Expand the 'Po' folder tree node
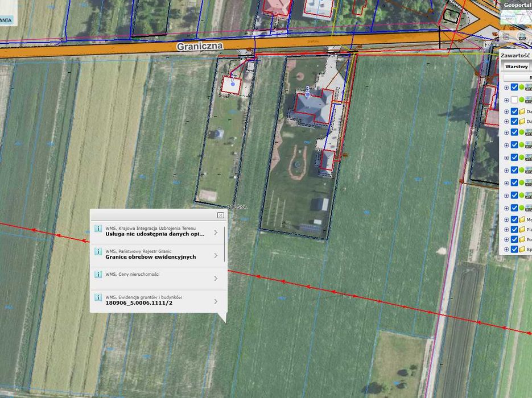Screen dimensions: 532x398 [x=506, y=239]
